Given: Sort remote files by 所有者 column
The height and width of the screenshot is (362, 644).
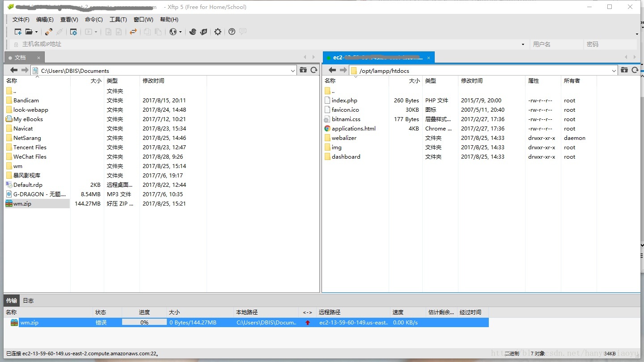Looking at the screenshot, I should (579, 81).
